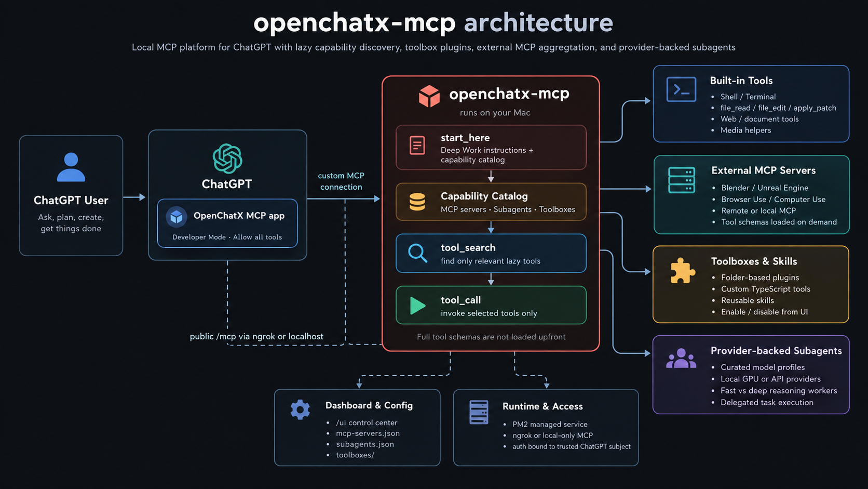The width and height of the screenshot is (868, 489).
Task: Click "Tool schemas loaded on demand" bullet
Action: 779,222
